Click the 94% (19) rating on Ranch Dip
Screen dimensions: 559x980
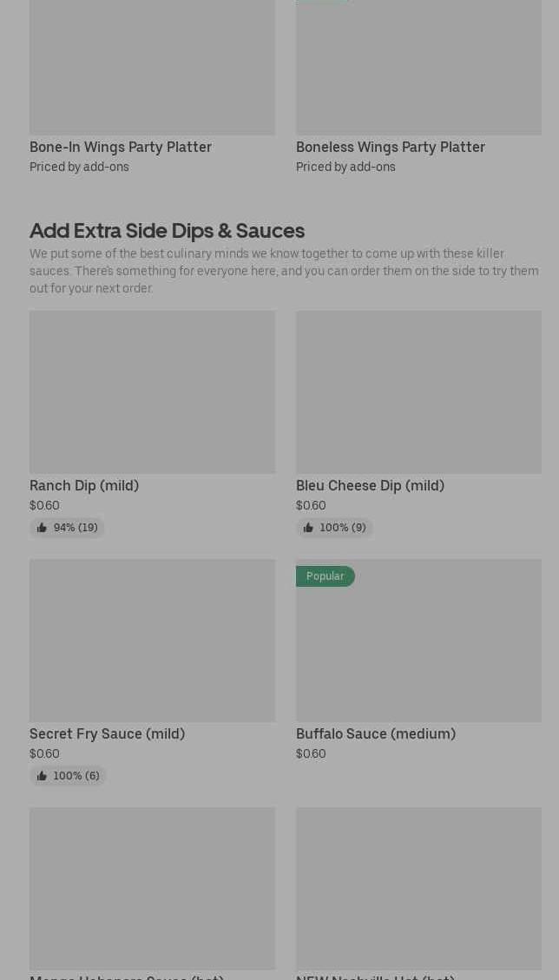(x=76, y=528)
